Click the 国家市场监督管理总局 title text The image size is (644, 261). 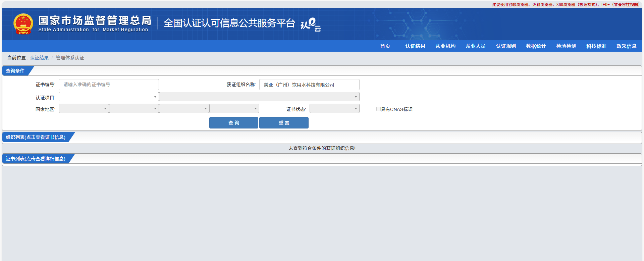[x=95, y=20]
